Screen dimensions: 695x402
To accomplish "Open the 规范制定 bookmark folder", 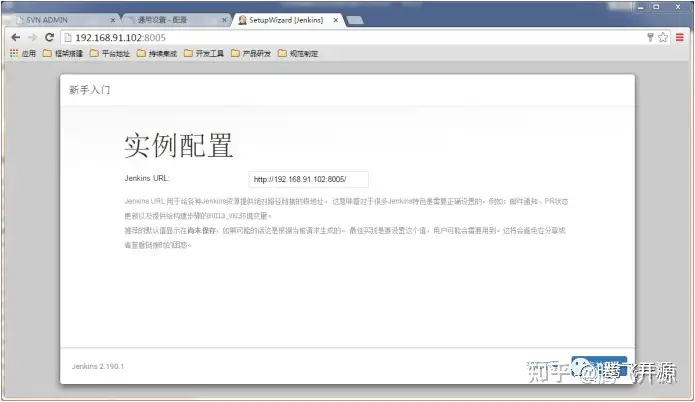I will (298, 54).
